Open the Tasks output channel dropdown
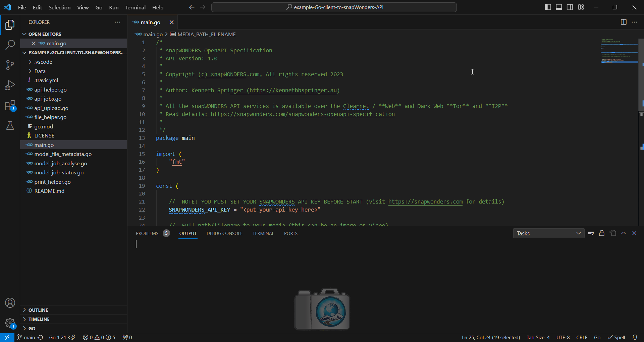This screenshot has height=342, width=644. click(x=549, y=233)
